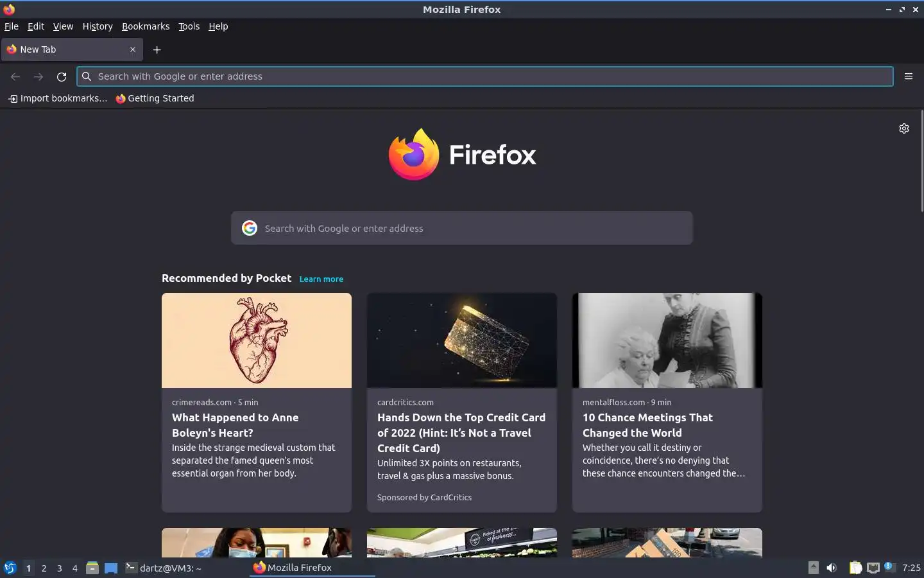
Task: Click the Firefox logo on the new tab page
Action: [x=462, y=154]
